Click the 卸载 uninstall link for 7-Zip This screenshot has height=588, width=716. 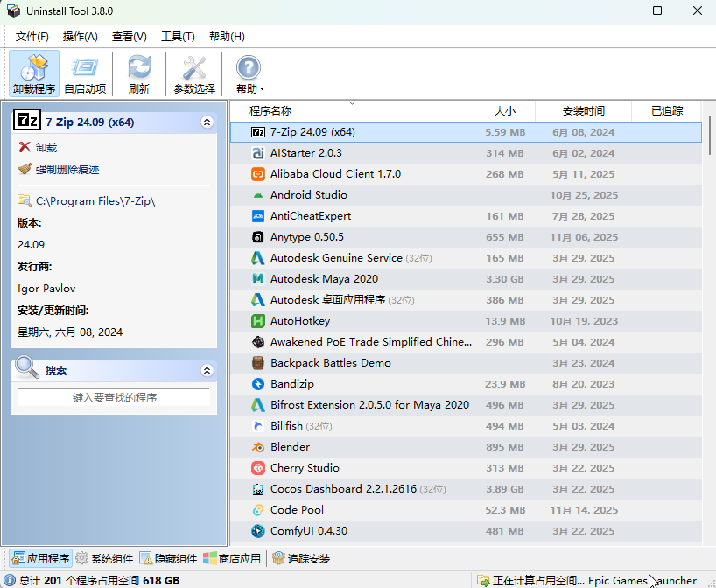46,148
